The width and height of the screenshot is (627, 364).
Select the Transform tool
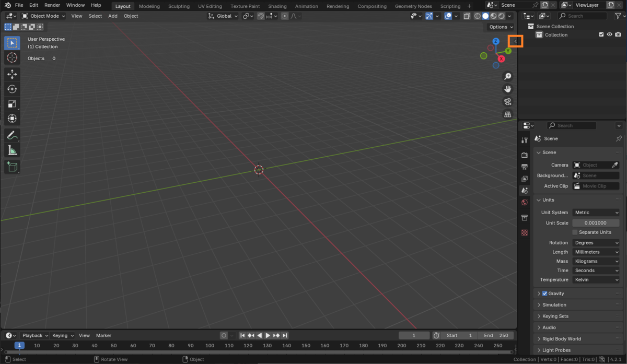[x=12, y=119]
